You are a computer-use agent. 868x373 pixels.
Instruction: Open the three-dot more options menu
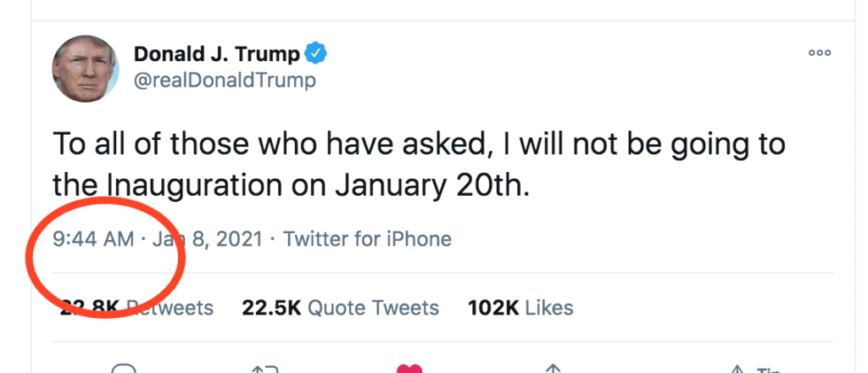(x=820, y=53)
